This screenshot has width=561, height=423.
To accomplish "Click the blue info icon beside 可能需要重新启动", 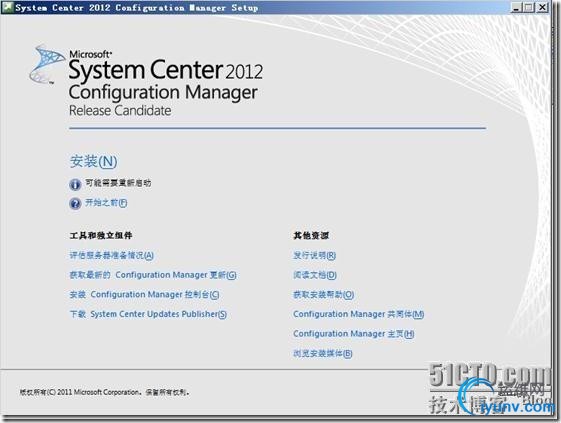I will pyautogui.click(x=75, y=184).
